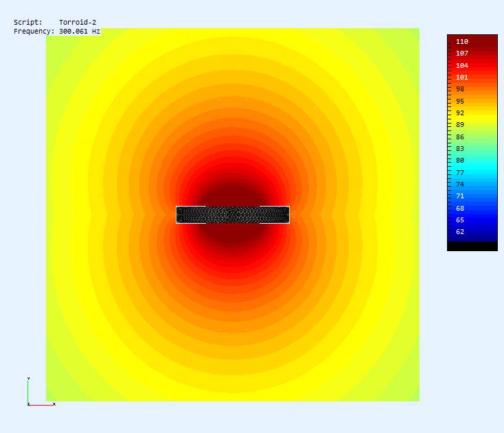Click the script name Torroid-2
This screenshot has height=433, width=504.
[78, 22]
